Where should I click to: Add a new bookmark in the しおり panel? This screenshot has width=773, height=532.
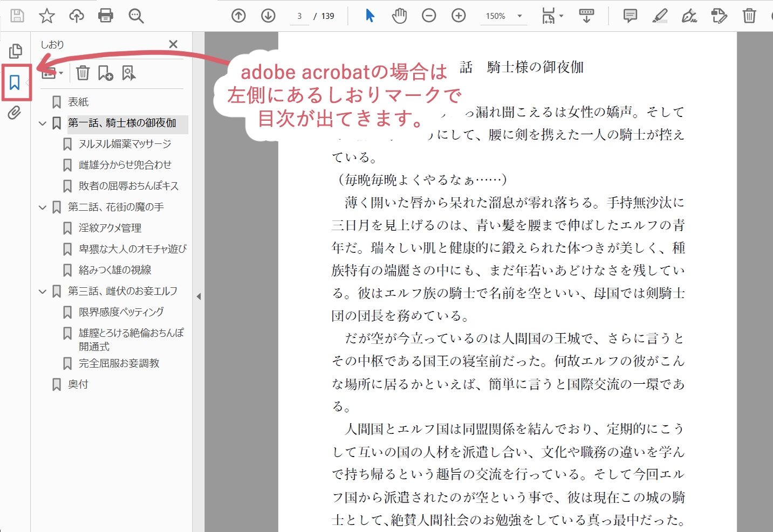106,73
